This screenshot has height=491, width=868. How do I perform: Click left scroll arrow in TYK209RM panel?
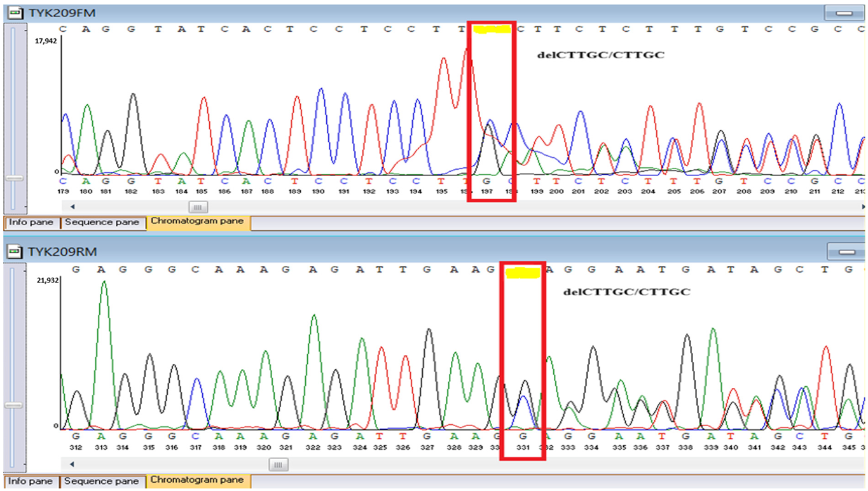72,465
